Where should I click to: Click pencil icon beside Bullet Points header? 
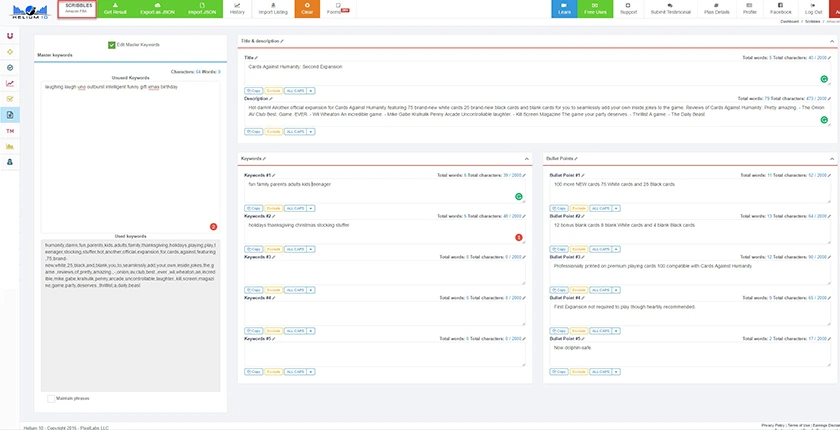click(576, 159)
